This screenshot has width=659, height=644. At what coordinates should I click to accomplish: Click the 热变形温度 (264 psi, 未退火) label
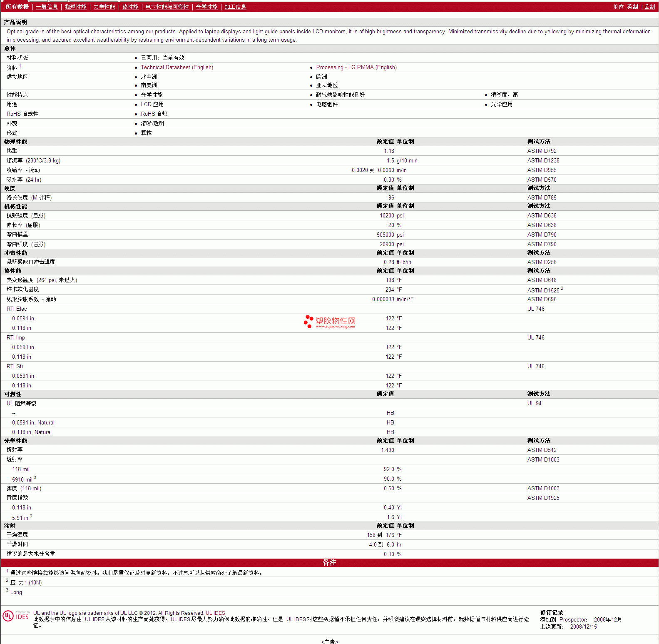tap(42, 280)
